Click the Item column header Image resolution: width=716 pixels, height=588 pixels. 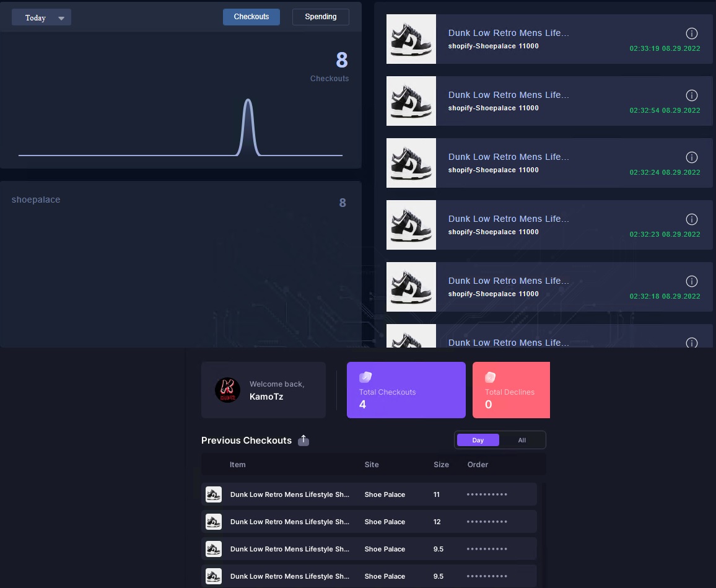tap(237, 464)
